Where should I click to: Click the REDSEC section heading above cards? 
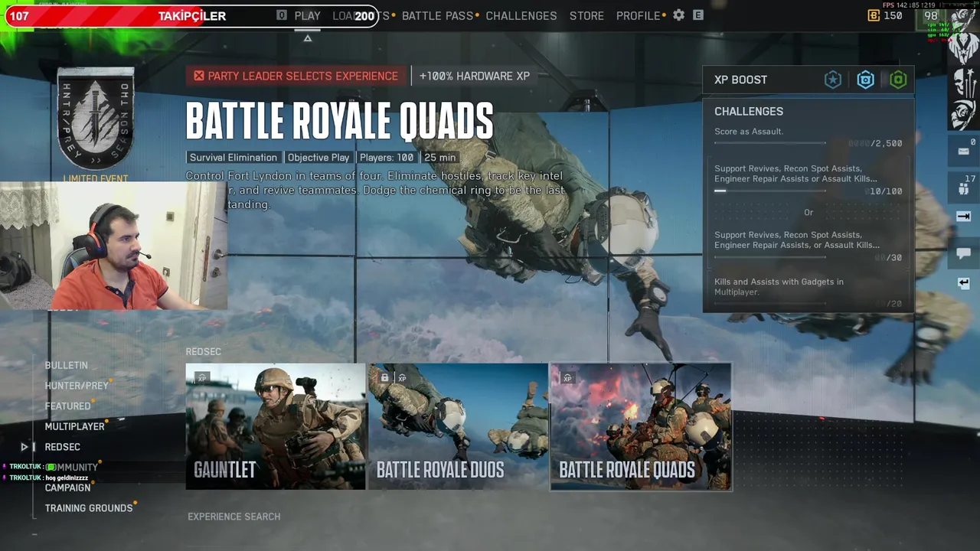[203, 352]
